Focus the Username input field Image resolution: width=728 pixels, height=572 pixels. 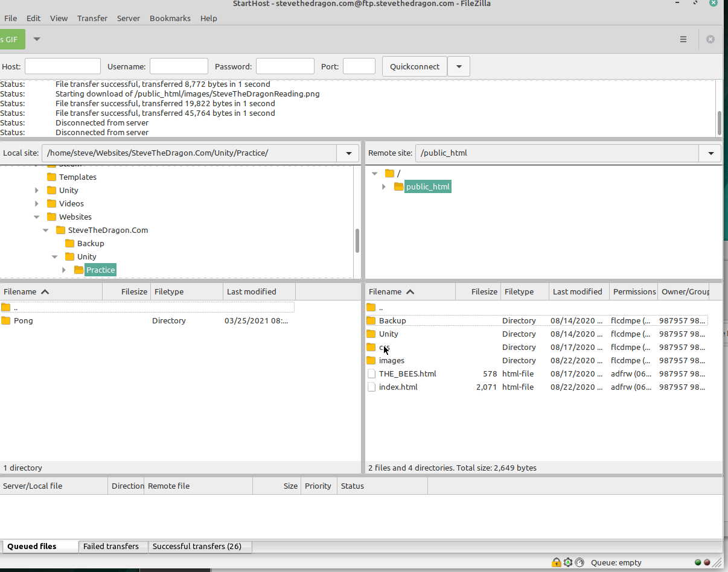[179, 66]
